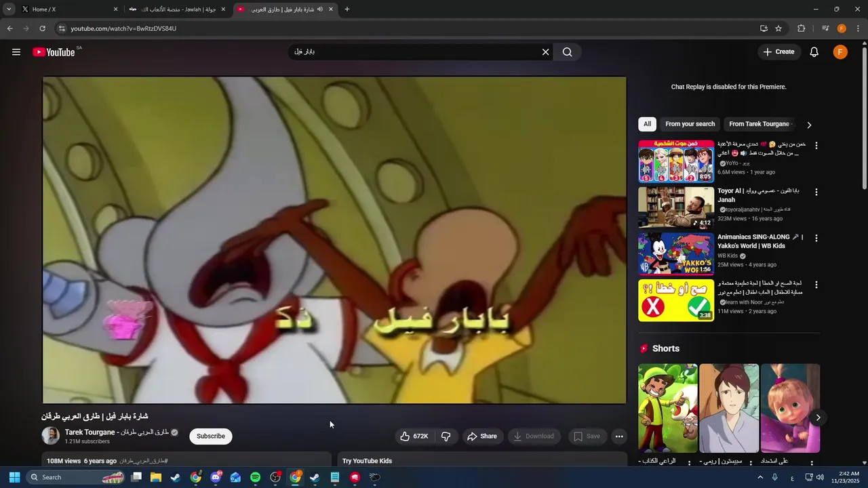The height and width of the screenshot is (488, 868).
Task: Open File Explorer from the taskbar
Action: (156, 477)
